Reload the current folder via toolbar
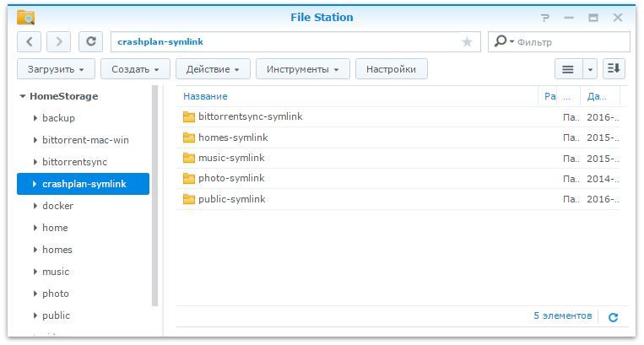Viewport: 644px width, 345px height. point(91,41)
